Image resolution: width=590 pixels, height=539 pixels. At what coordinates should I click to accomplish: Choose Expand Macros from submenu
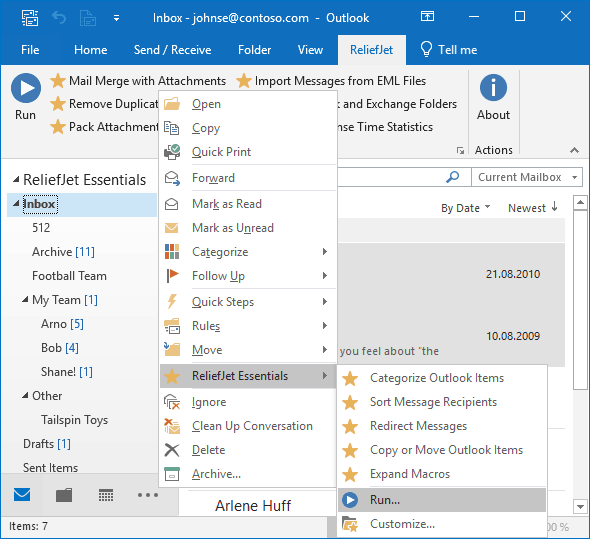pos(442,474)
